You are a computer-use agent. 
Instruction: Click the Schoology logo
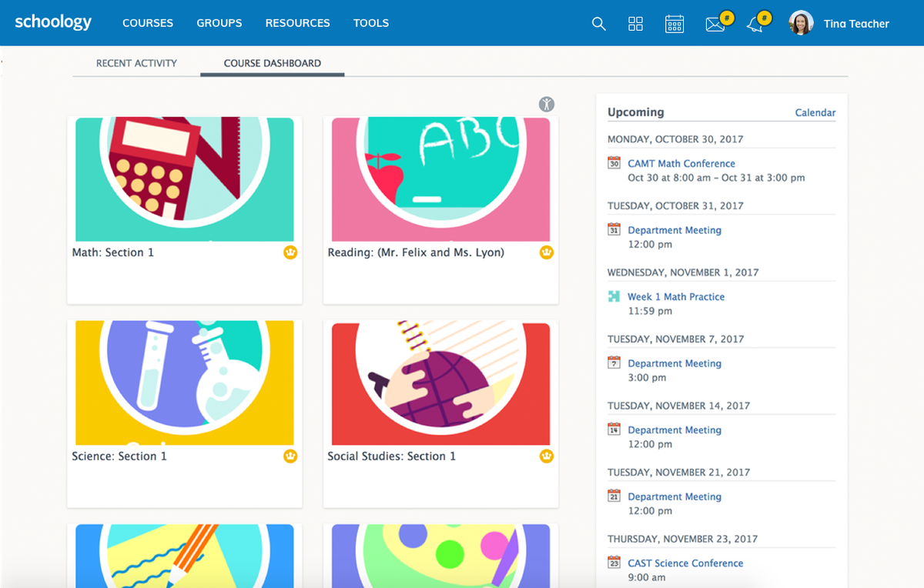click(53, 22)
